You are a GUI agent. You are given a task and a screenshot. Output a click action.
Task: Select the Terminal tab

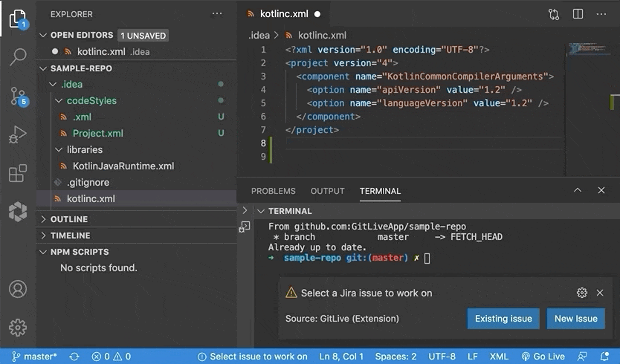[x=380, y=191]
